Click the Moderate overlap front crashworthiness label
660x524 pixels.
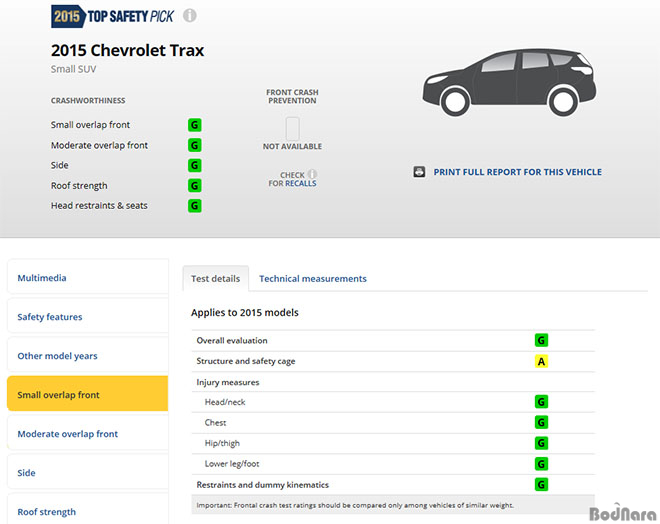(x=99, y=145)
